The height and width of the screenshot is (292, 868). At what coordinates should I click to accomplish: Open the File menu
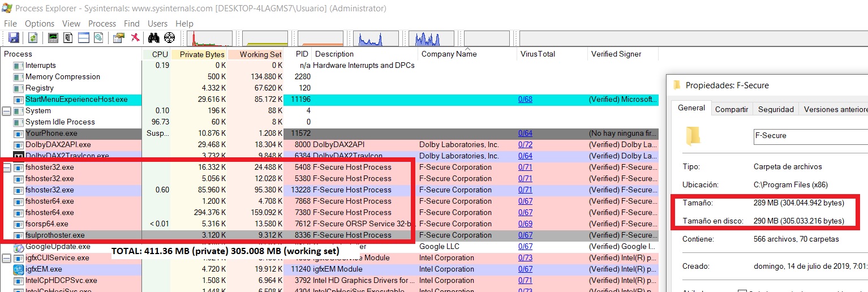coord(10,23)
